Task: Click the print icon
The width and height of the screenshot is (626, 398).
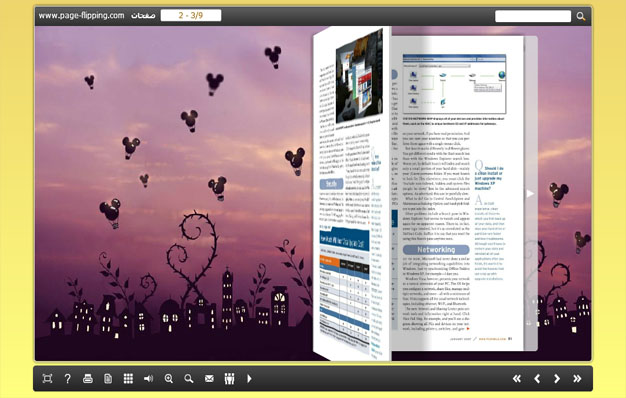Action: coord(88,378)
